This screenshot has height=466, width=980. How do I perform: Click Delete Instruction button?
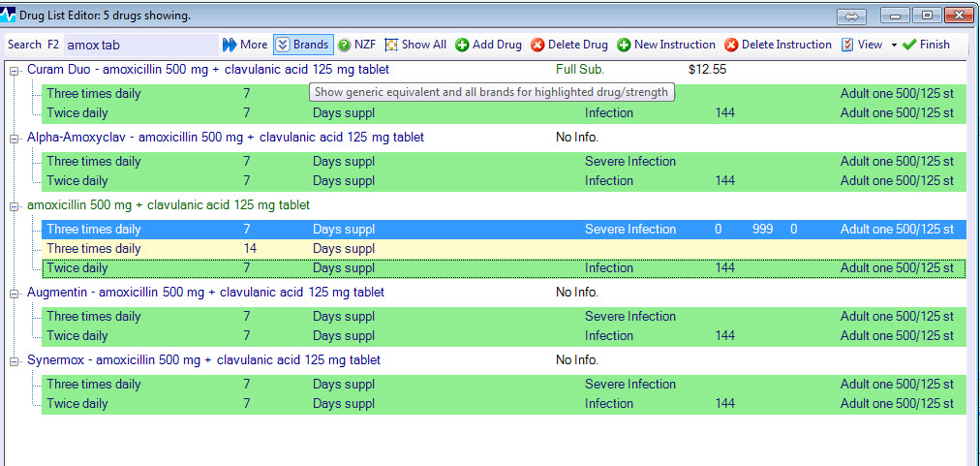click(779, 45)
